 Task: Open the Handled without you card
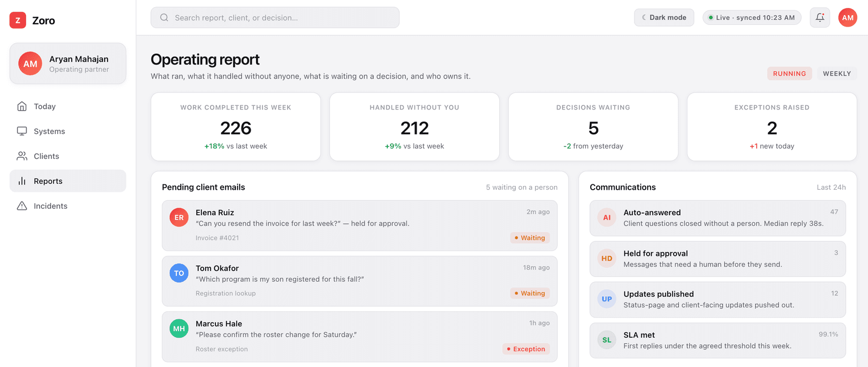[x=414, y=127]
